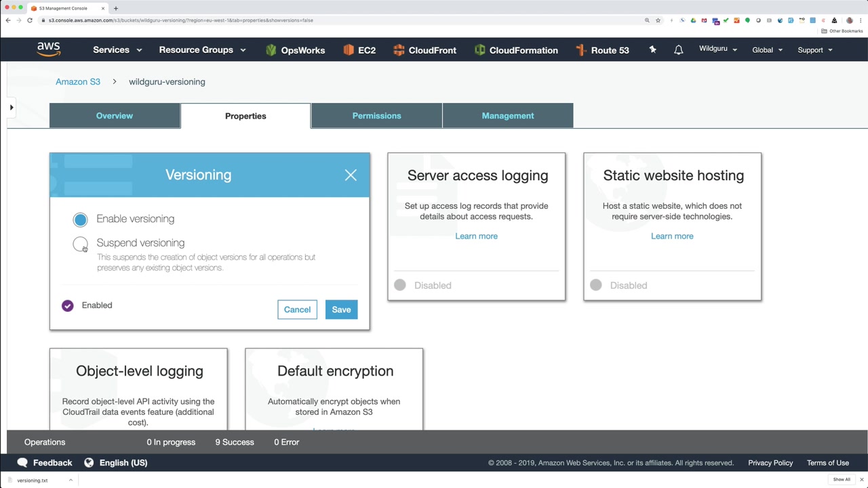The image size is (868, 488).
Task: Open the Default encryption card
Action: pos(334,389)
